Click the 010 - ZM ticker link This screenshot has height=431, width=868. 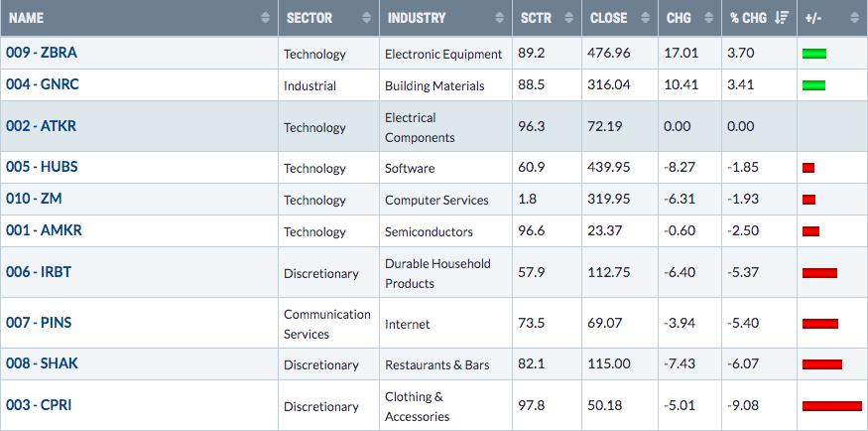[34, 199]
